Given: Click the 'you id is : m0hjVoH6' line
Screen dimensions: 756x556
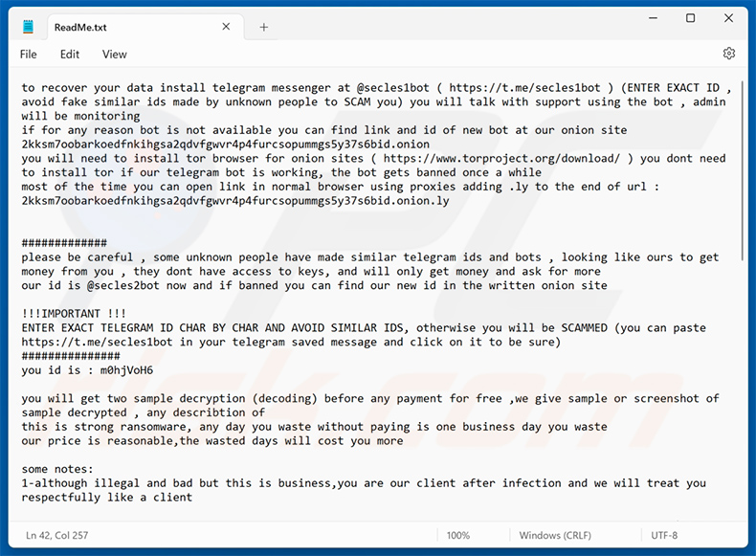Looking at the screenshot, I should tap(87, 370).
